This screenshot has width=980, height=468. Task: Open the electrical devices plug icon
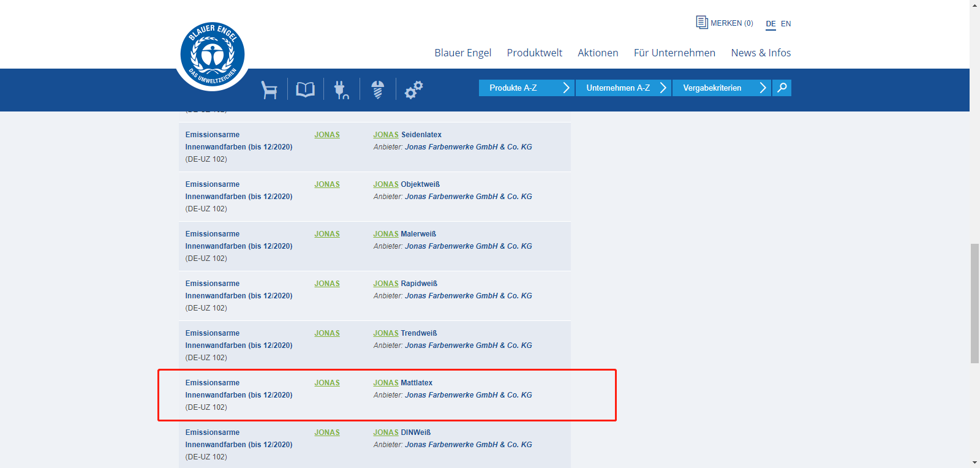[341, 89]
